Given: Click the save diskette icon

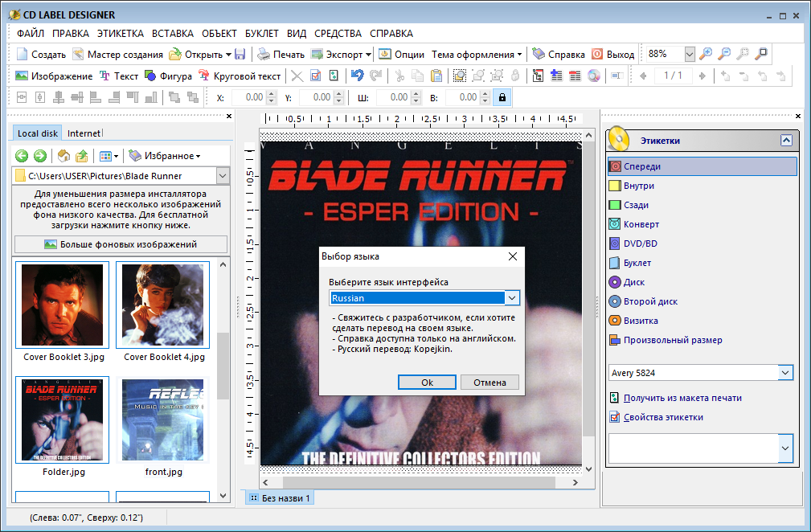Looking at the screenshot, I should tap(240, 55).
